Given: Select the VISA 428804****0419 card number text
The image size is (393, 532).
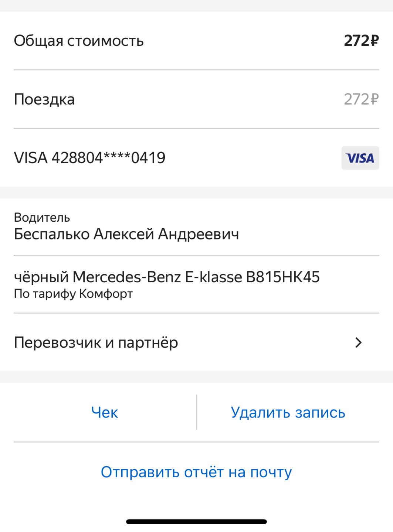Looking at the screenshot, I should (x=89, y=158).
